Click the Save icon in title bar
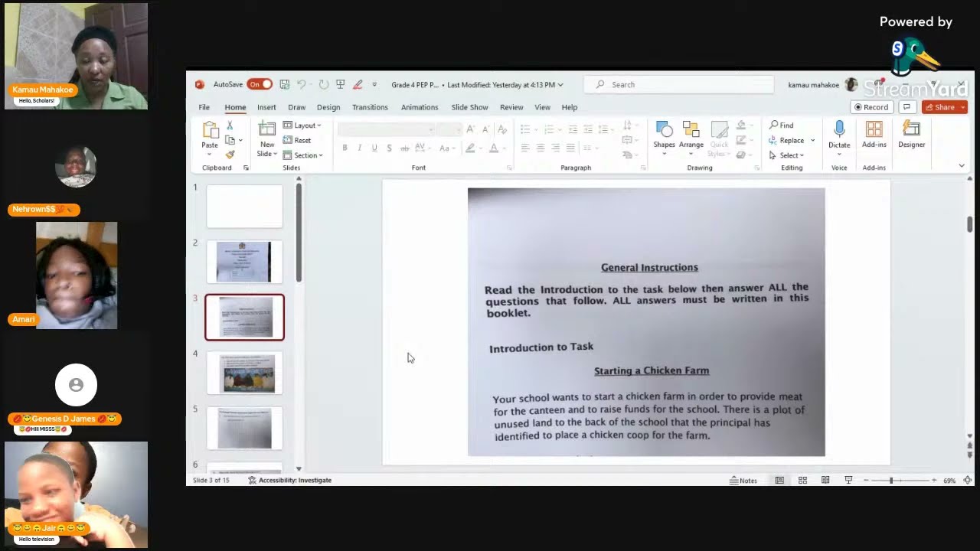980x551 pixels. coord(284,84)
